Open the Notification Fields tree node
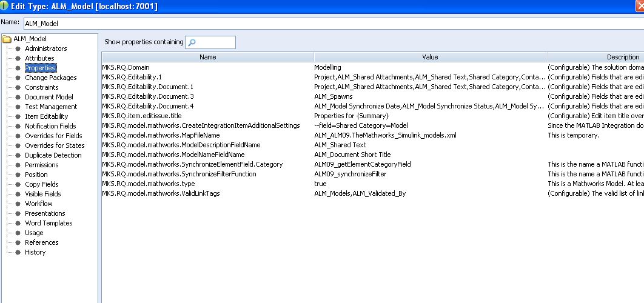This screenshot has width=644, height=303. pyautogui.click(x=50, y=126)
